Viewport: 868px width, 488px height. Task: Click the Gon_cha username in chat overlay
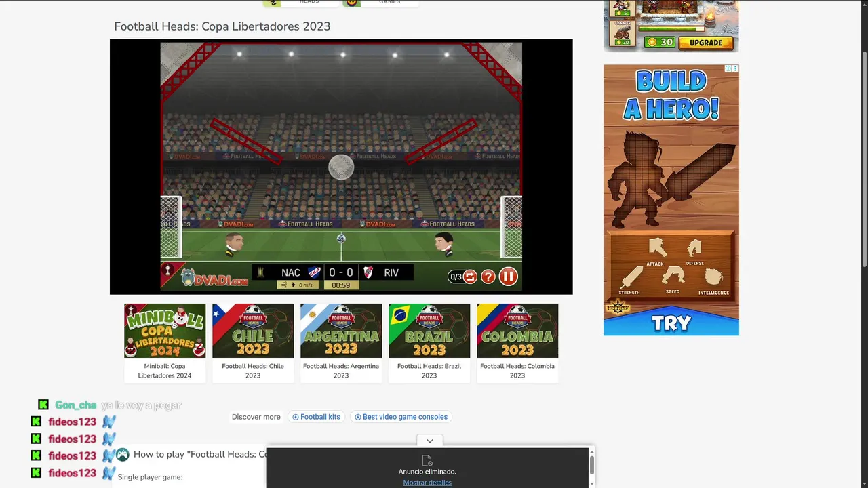click(x=76, y=405)
